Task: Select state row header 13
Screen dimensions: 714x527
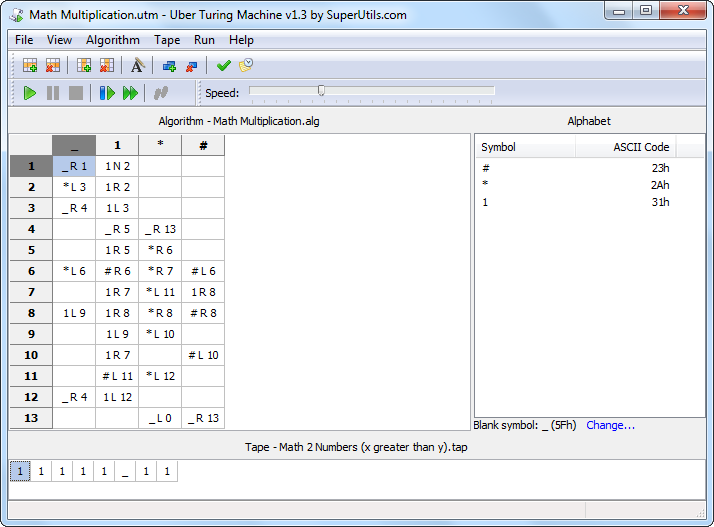Action: [x=31, y=418]
